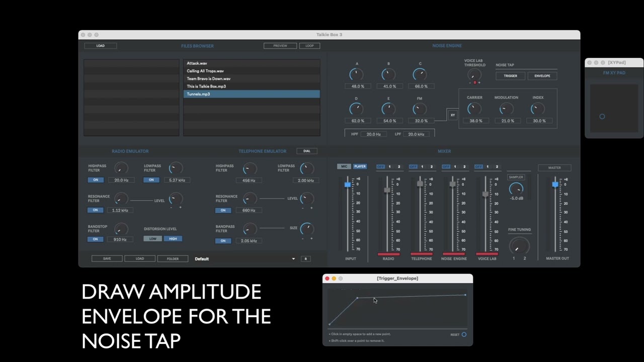Toggle Radio Lowpass Filter ON button

click(151, 180)
